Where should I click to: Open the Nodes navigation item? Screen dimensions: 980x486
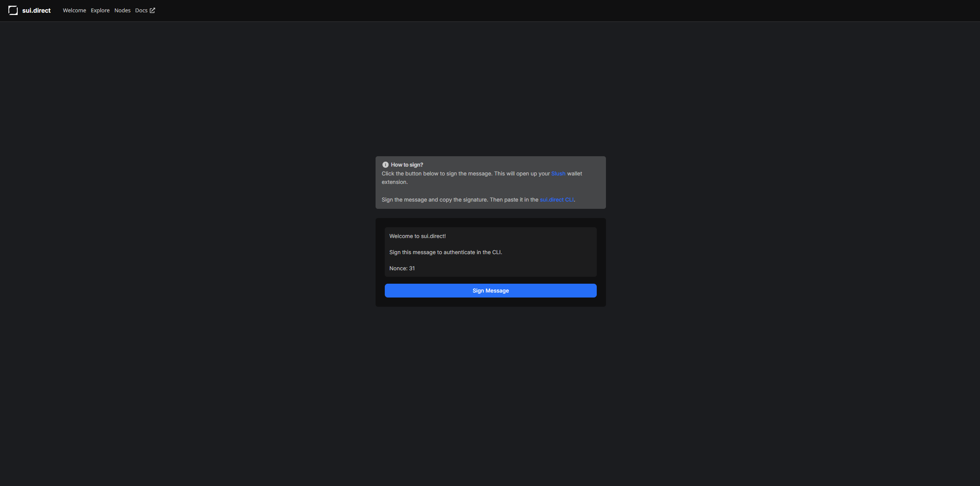[122, 10]
